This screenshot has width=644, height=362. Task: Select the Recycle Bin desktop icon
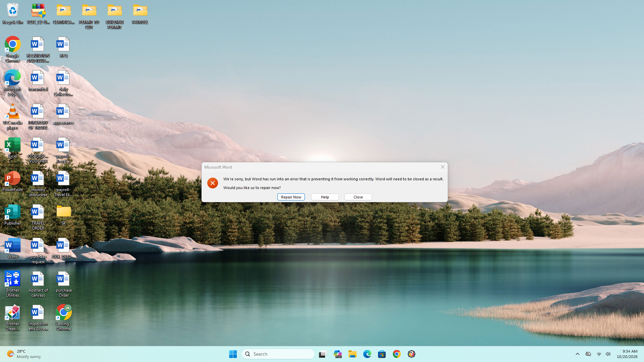coord(13,14)
